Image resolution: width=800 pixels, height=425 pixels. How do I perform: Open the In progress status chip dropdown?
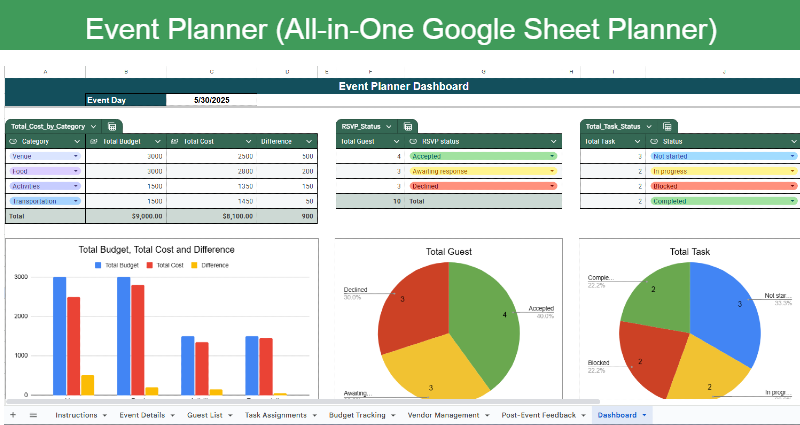(793, 171)
